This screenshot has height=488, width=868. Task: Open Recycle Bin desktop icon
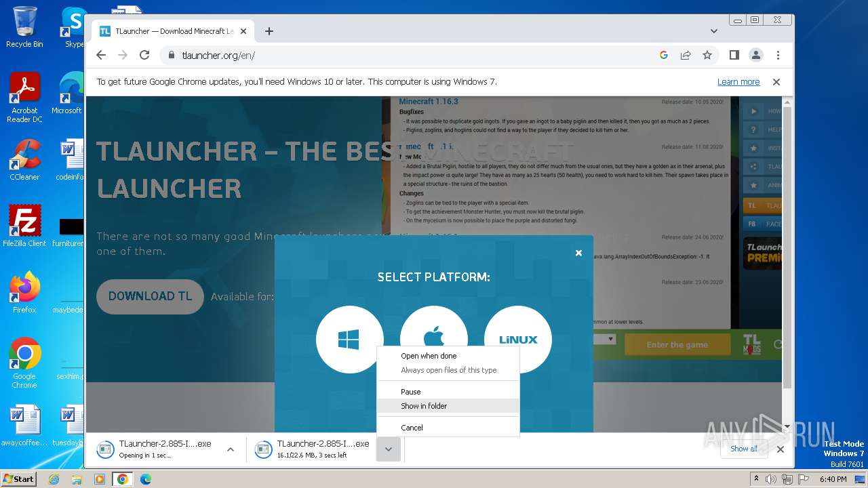[x=24, y=27]
